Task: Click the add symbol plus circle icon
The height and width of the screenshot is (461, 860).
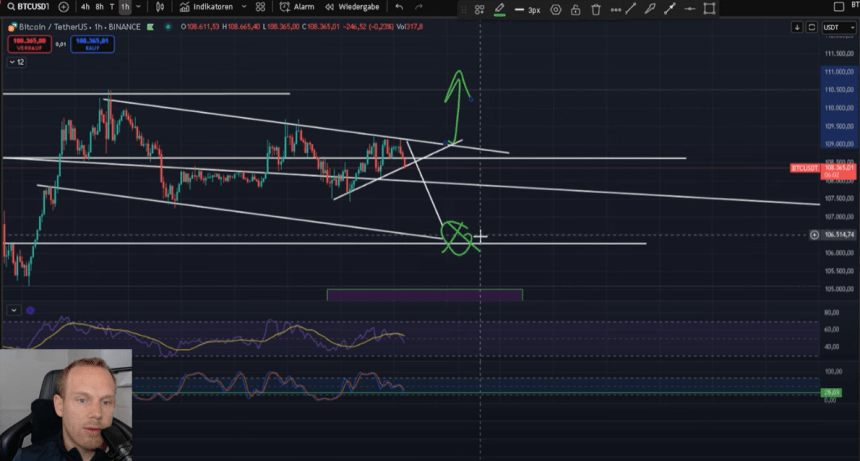Action: [x=64, y=7]
